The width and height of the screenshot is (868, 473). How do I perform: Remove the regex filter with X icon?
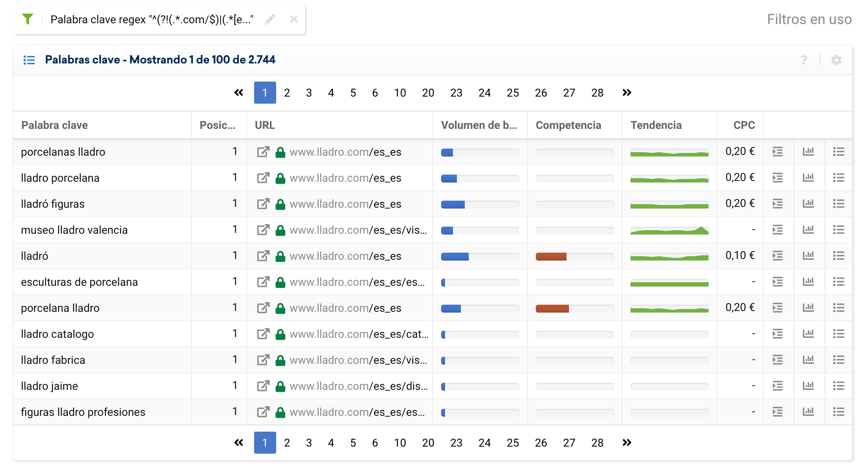[294, 19]
